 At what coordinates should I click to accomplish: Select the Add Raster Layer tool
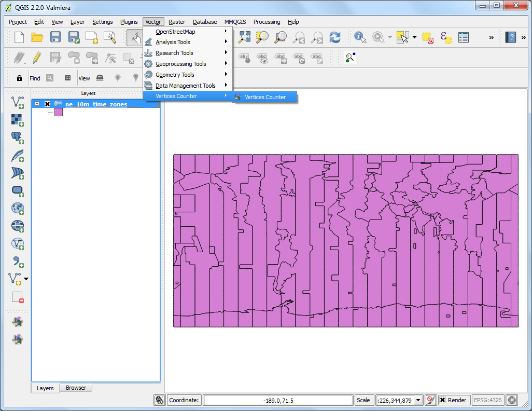(x=17, y=120)
